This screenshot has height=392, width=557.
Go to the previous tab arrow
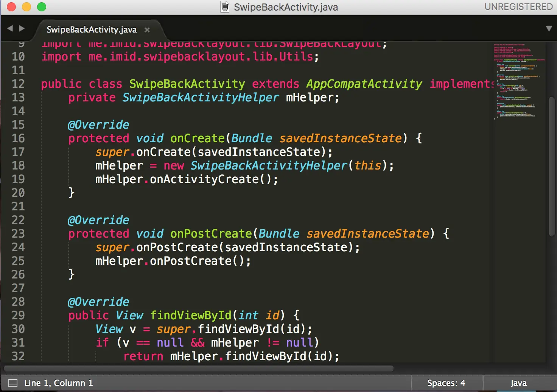point(10,28)
